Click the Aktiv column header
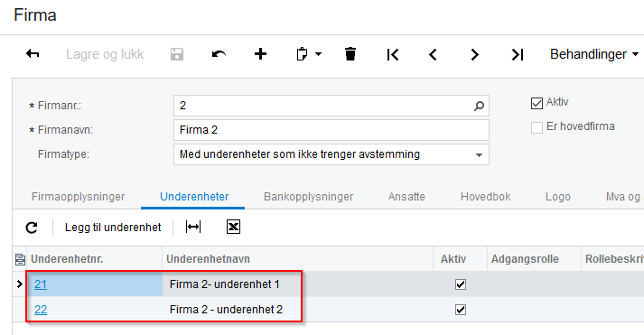The height and width of the screenshot is (335, 644). 460,259
